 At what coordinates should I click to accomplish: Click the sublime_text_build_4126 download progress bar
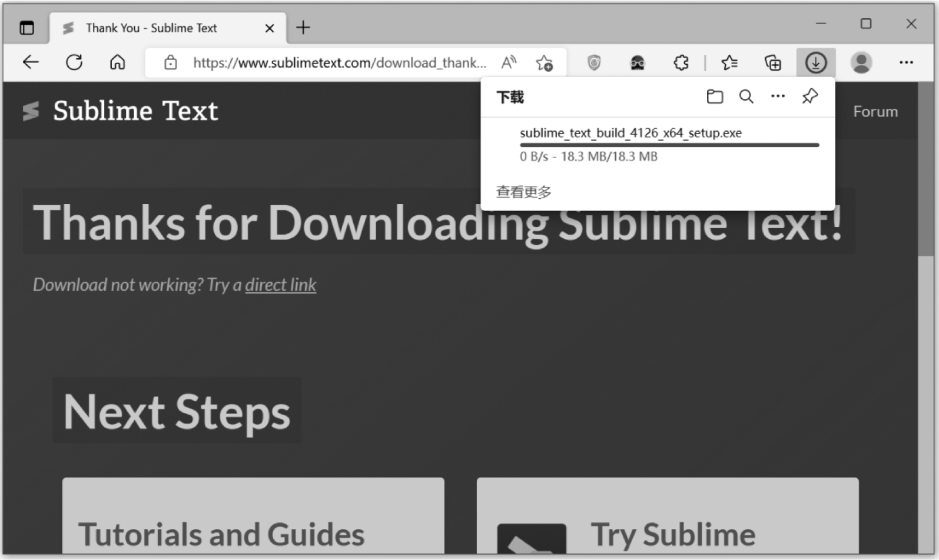tap(669, 145)
